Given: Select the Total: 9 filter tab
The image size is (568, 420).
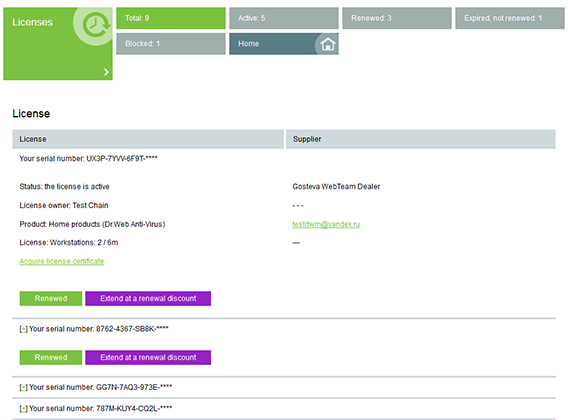Looking at the screenshot, I should point(171,18).
